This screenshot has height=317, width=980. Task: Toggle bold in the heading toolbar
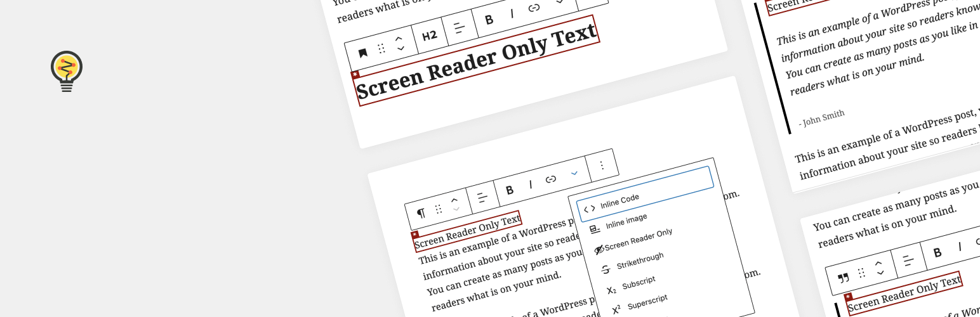[489, 20]
